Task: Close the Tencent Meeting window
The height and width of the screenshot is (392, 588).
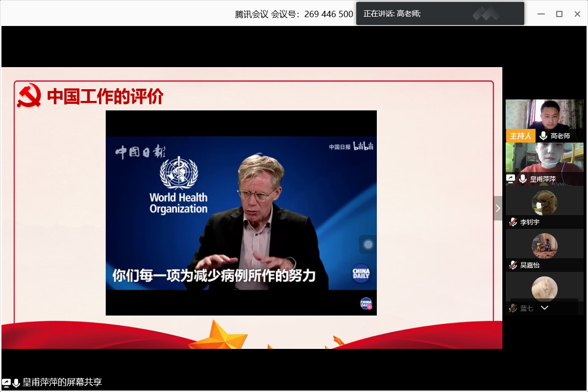Action: 577,14
